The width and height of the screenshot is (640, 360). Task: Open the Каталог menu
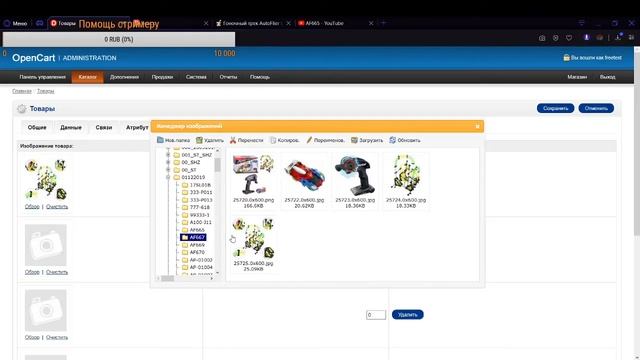point(87,77)
